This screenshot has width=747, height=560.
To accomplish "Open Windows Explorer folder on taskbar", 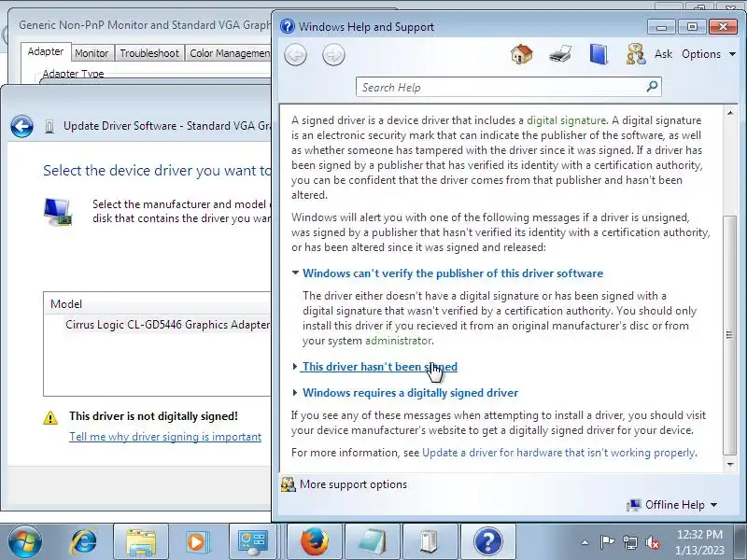I will [x=141, y=542].
